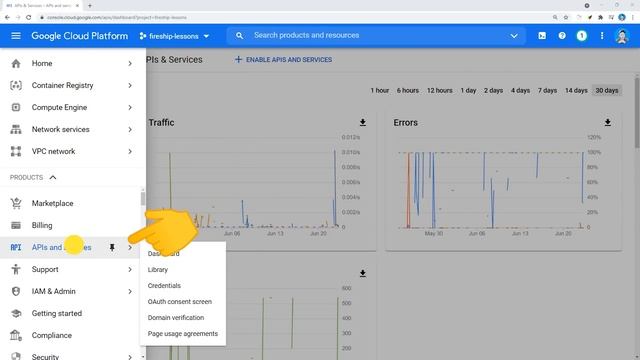Open the user account avatar
This screenshot has height=360, width=640.
coord(622,36)
